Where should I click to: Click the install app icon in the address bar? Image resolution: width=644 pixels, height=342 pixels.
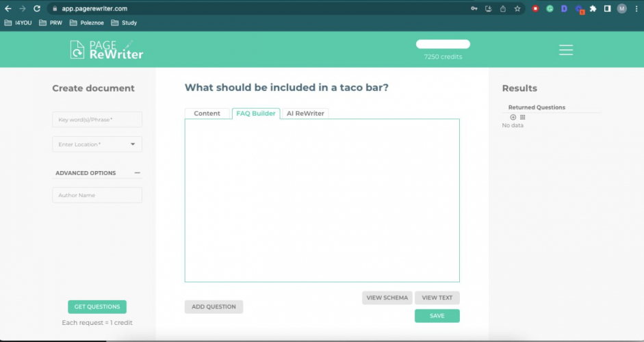click(x=489, y=9)
